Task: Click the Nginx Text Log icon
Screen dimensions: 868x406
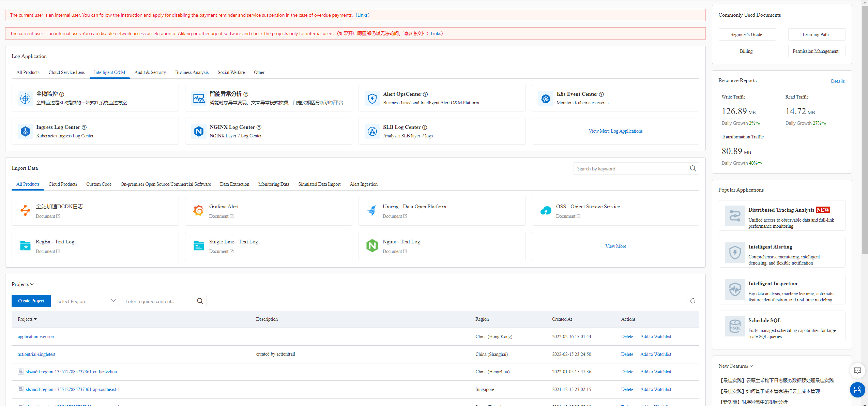Action: [372, 245]
